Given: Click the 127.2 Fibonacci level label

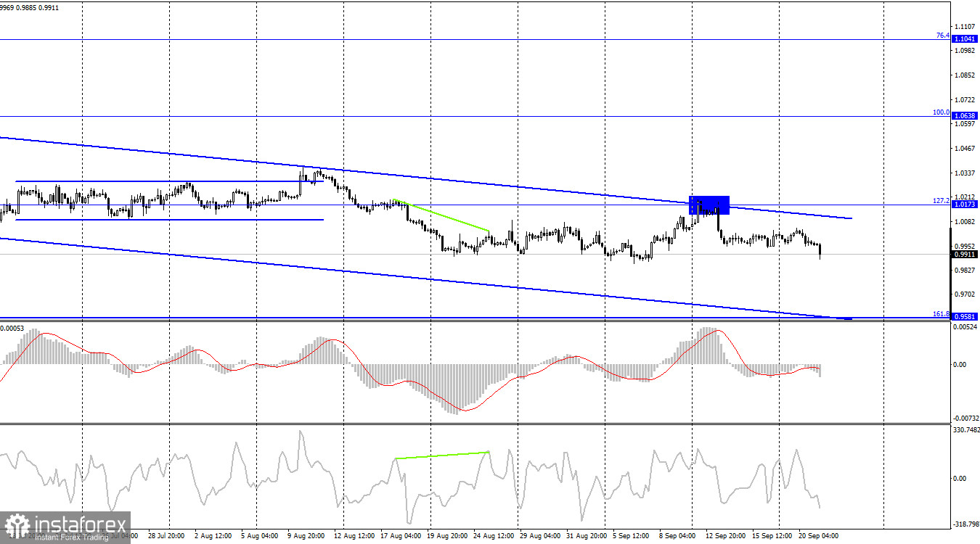Looking at the screenshot, I should coord(941,201).
